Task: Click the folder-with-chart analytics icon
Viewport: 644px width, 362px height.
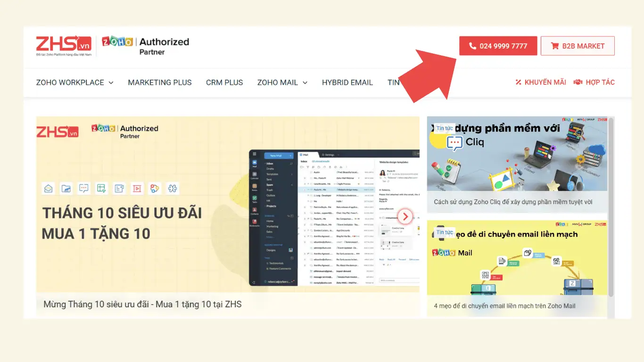Action: [66, 188]
